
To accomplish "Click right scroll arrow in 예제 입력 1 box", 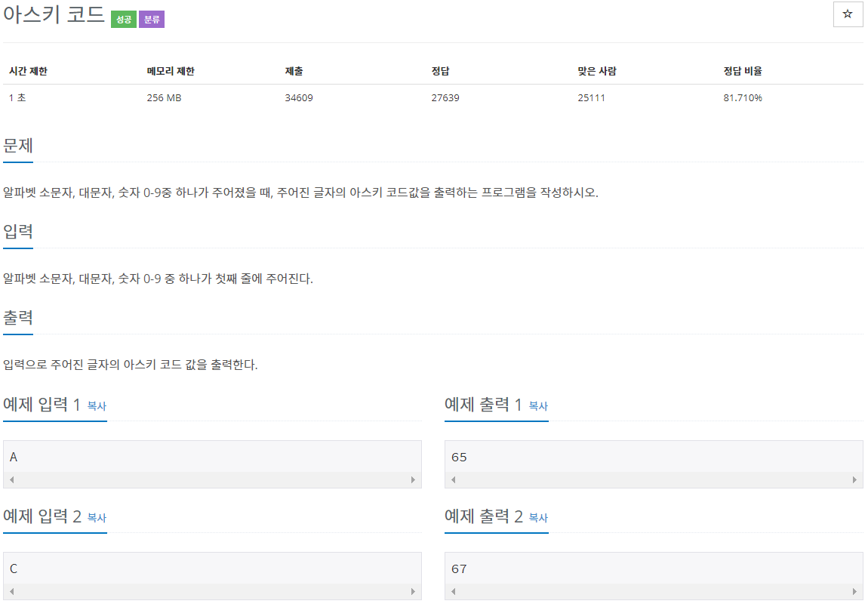I will pos(413,480).
